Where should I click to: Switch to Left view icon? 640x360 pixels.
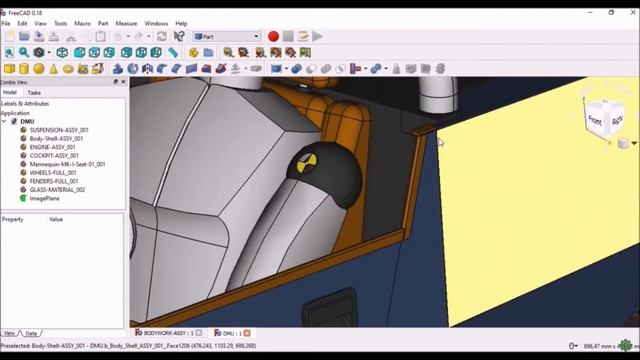coord(156,53)
